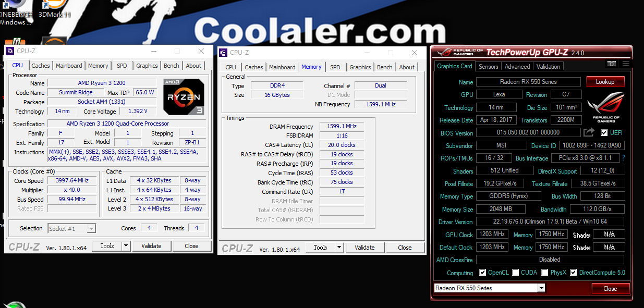The image size is (644, 308).
Task: Click the AMD Ryzen 3 logo in CPU-Z
Action: tap(183, 96)
